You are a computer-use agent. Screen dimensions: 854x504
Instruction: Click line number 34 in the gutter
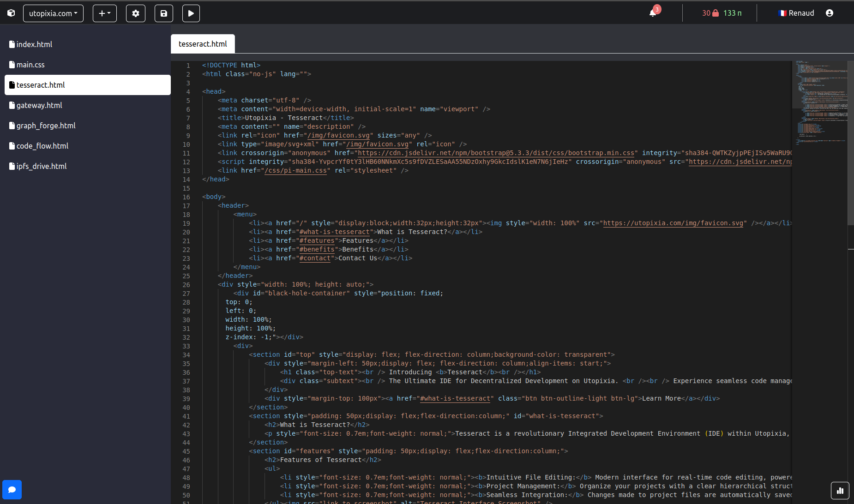point(186,355)
